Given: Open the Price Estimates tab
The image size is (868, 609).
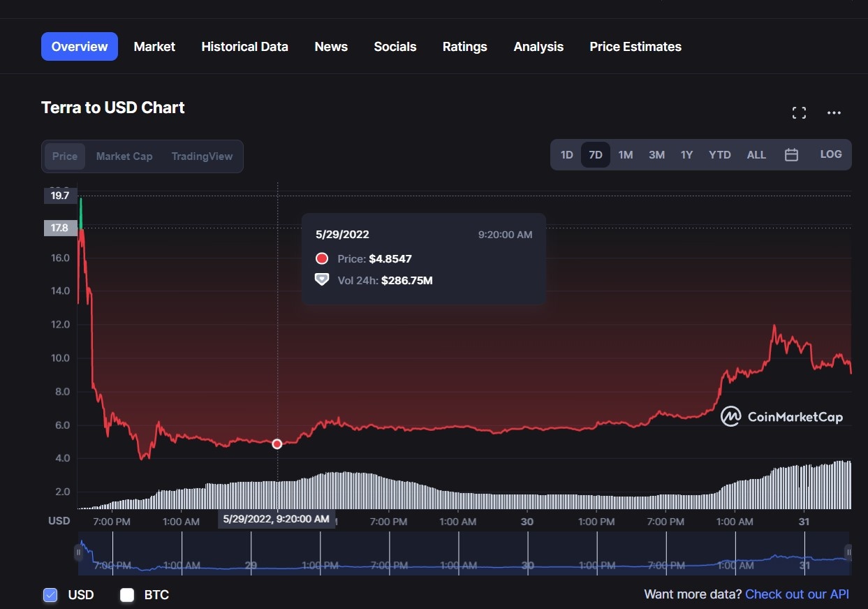Looking at the screenshot, I should pyautogui.click(x=635, y=47).
